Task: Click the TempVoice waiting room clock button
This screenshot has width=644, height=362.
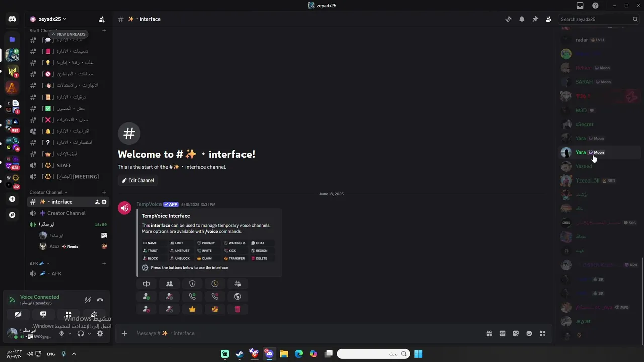Action: [x=215, y=284]
